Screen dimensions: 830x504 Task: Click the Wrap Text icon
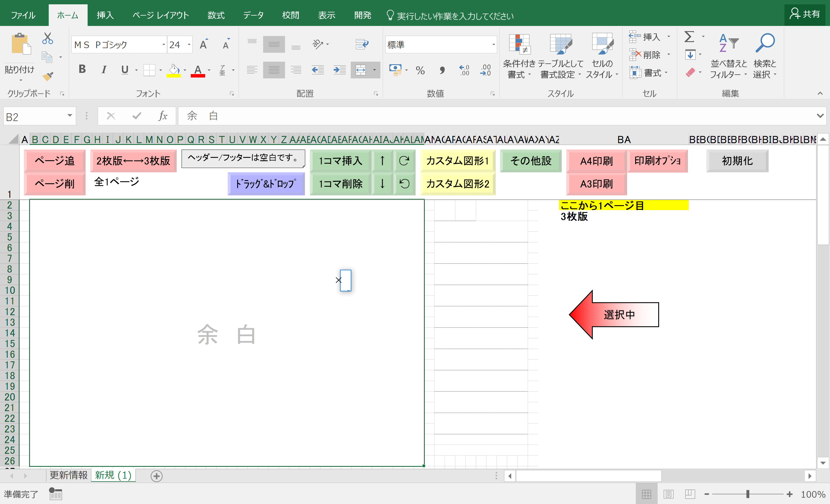pyautogui.click(x=362, y=44)
